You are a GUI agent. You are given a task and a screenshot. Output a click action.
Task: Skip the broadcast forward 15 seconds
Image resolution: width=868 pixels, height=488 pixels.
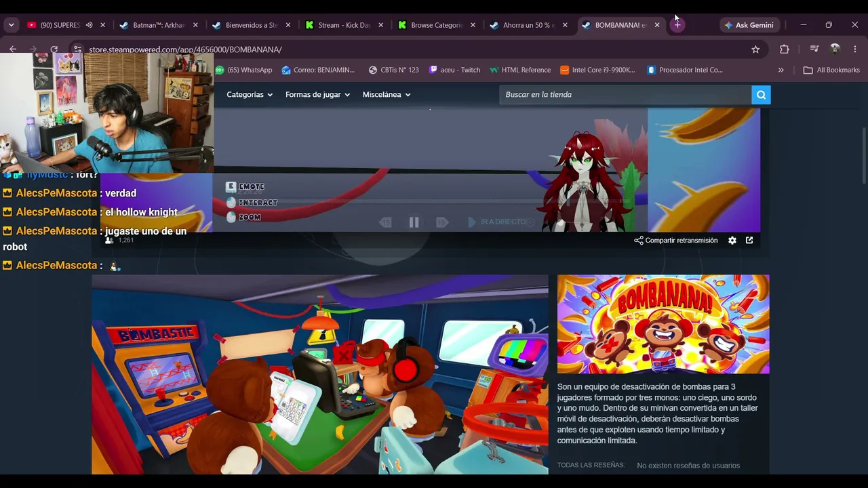(x=442, y=222)
